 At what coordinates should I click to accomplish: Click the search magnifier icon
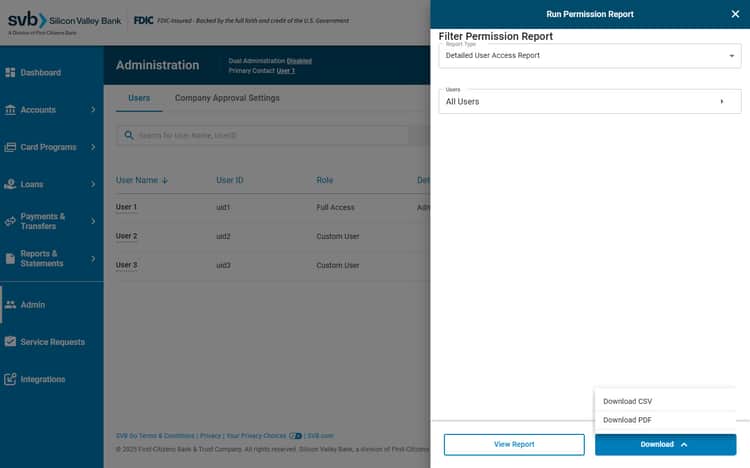click(x=129, y=135)
